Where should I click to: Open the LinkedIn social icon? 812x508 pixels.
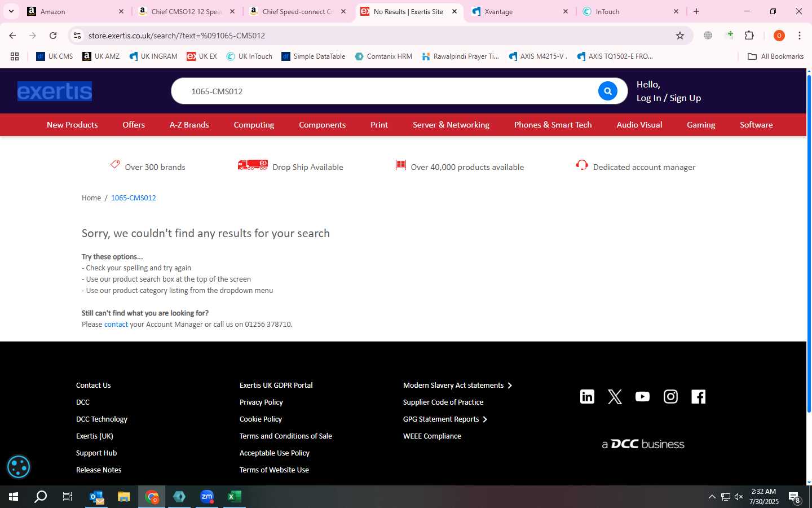(587, 397)
